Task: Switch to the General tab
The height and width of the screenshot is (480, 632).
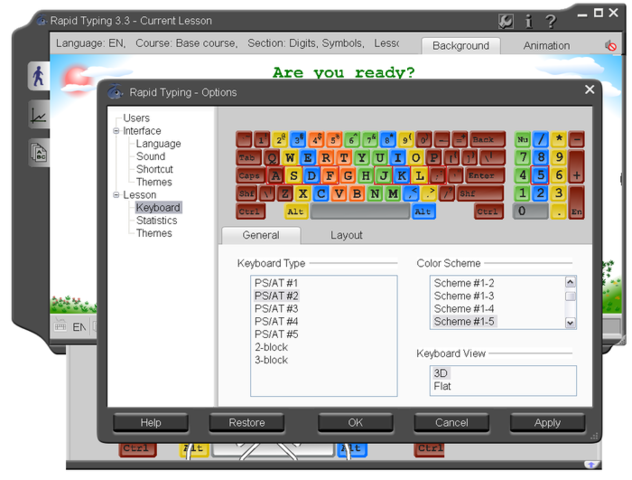Action: point(261,235)
